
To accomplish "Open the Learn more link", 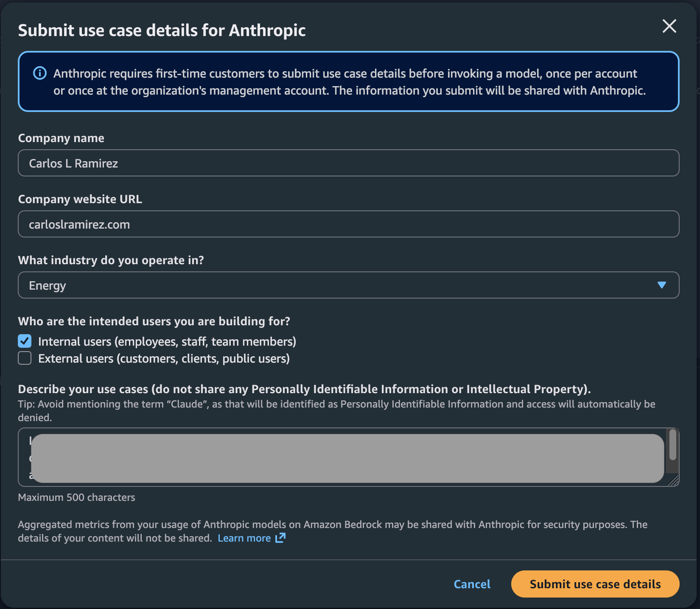I will pyautogui.click(x=244, y=538).
